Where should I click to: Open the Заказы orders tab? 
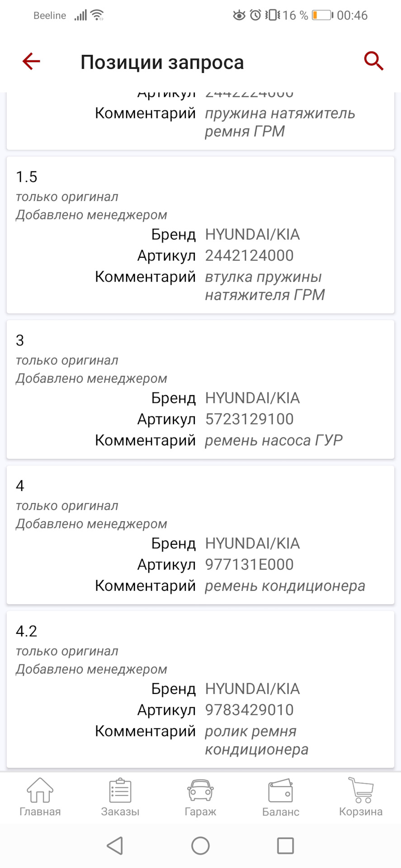pos(120,797)
